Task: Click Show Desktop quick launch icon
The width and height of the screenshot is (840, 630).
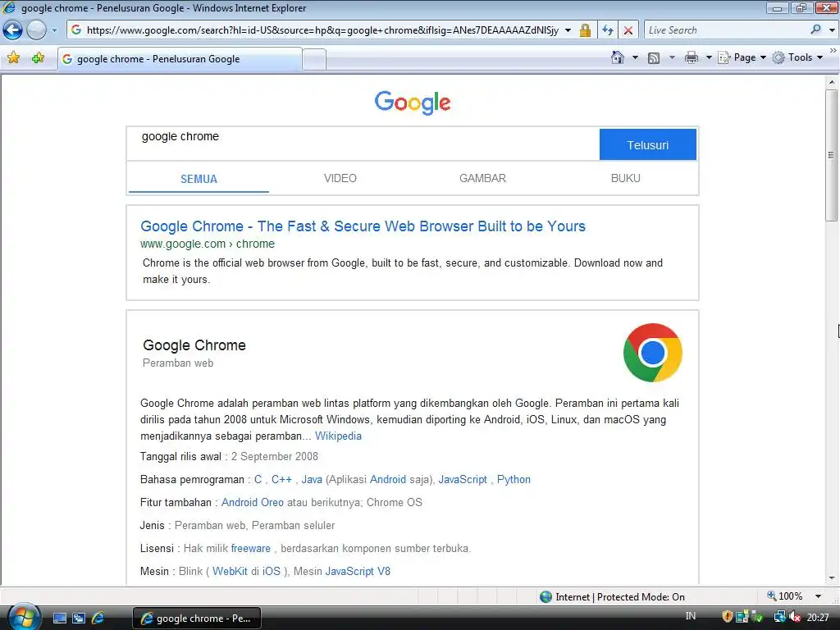Action: coord(60,619)
